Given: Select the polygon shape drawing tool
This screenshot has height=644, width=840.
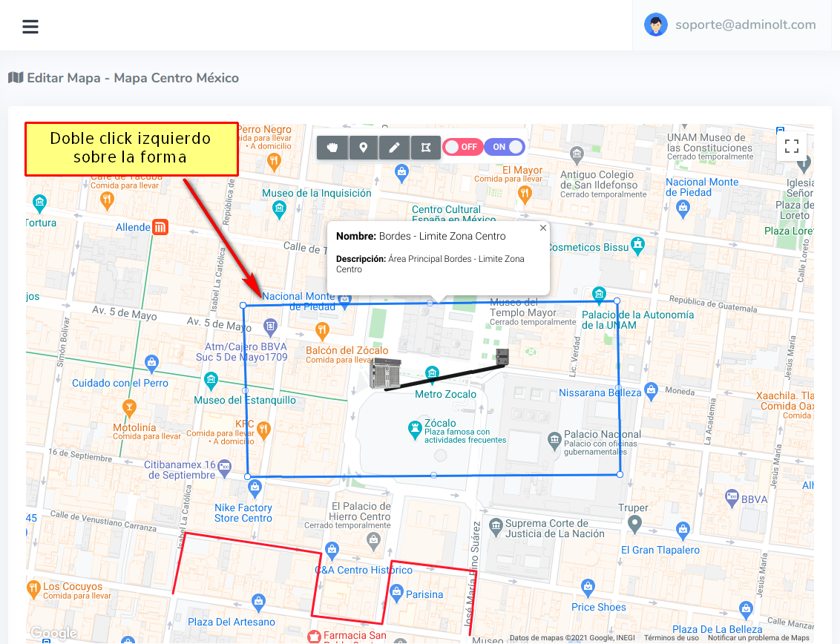Looking at the screenshot, I should [x=425, y=148].
